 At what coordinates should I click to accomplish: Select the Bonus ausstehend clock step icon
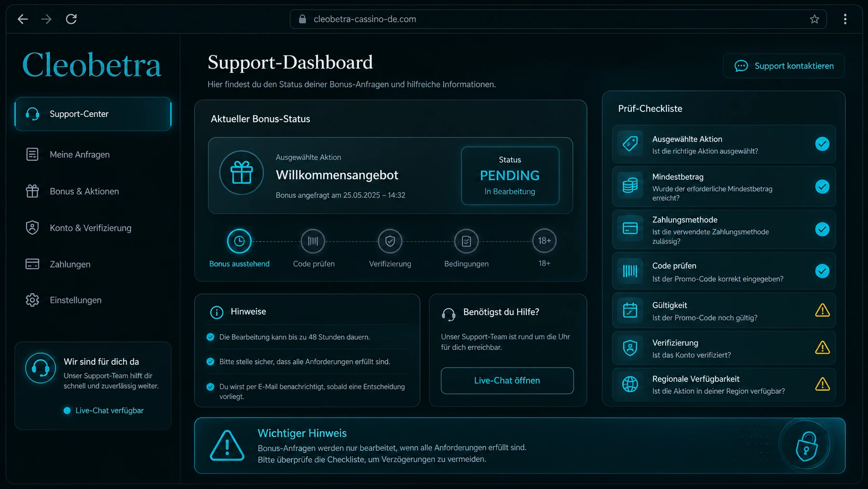click(x=239, y=241)
